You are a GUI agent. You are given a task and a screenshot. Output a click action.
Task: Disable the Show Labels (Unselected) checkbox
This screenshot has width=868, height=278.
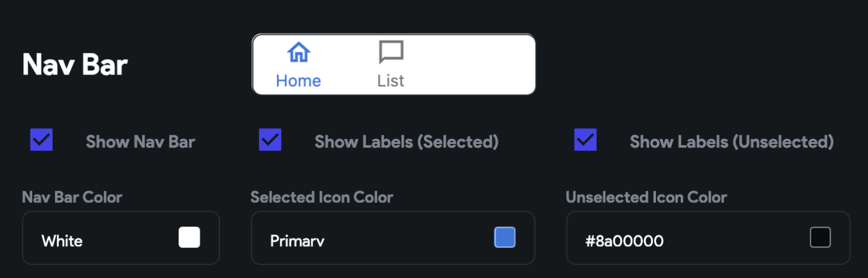point(585,140)
